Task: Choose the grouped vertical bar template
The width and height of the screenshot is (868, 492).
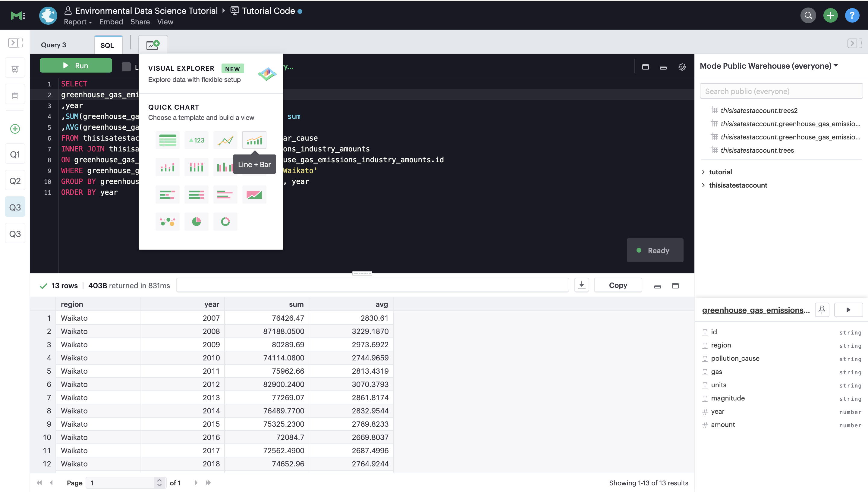Action: (x=224, y=167)
